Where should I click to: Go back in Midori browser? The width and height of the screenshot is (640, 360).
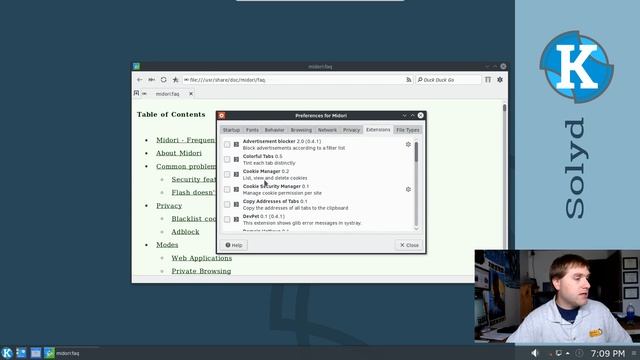coord(140,80)
